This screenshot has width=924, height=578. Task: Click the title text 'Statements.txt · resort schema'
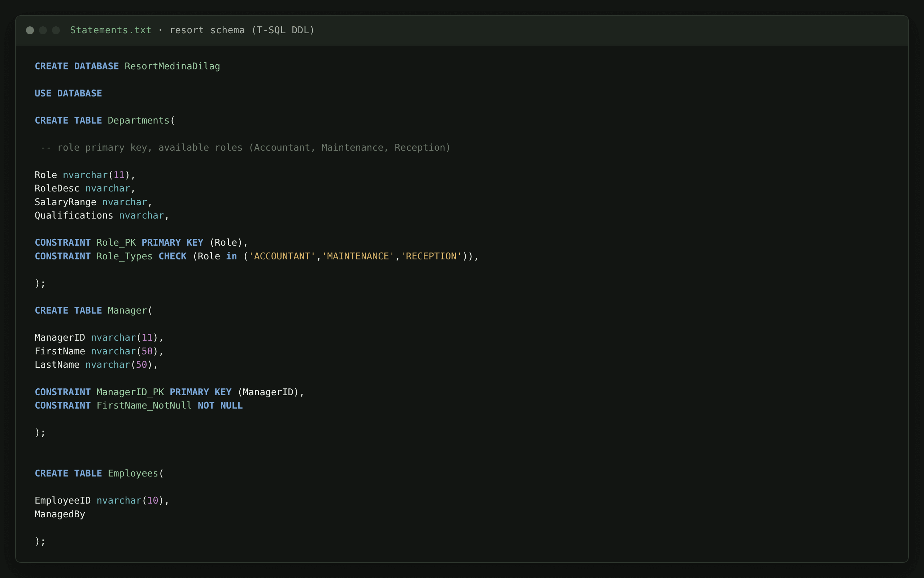157,30
